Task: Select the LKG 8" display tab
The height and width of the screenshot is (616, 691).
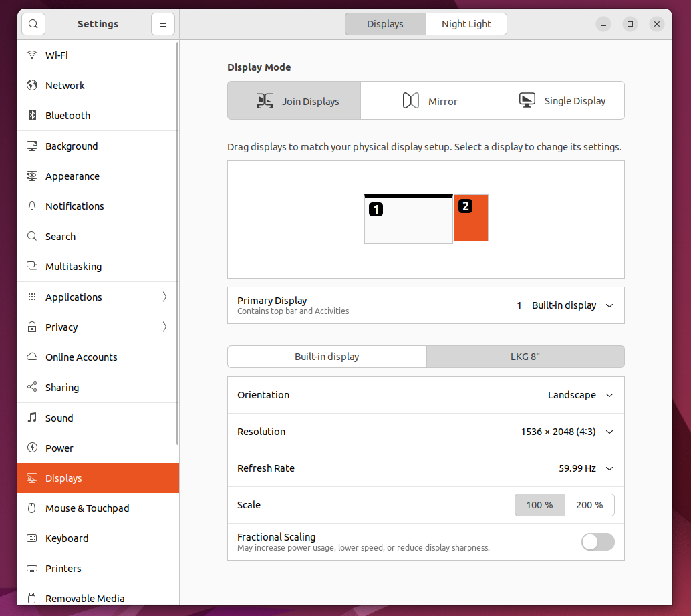Action: [x=525, y=357]
